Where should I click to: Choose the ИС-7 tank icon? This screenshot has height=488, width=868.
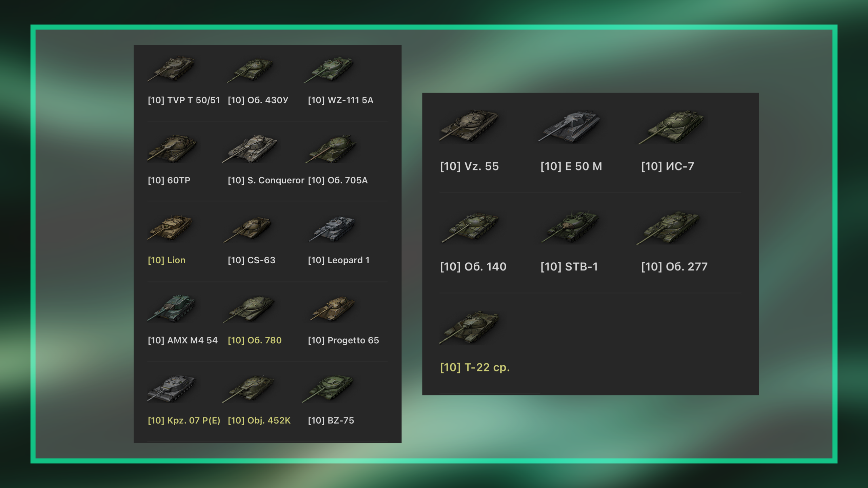[x=671, y=127]
